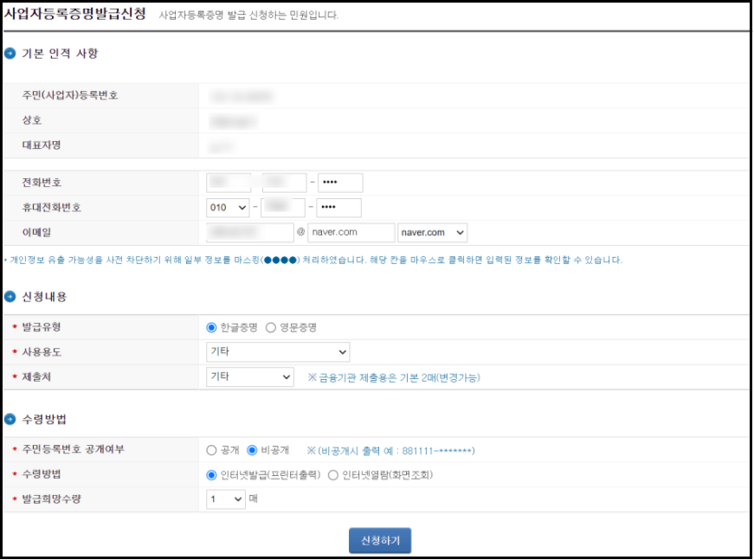Open the 사용용도 dropdown showing 기타

pyautogui.click(x=278, y=352)
